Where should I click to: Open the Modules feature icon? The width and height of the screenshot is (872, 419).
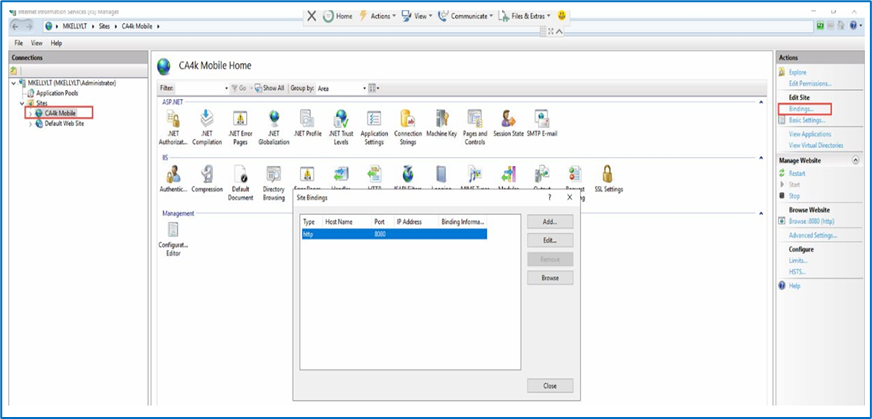(x=508, y=174)
